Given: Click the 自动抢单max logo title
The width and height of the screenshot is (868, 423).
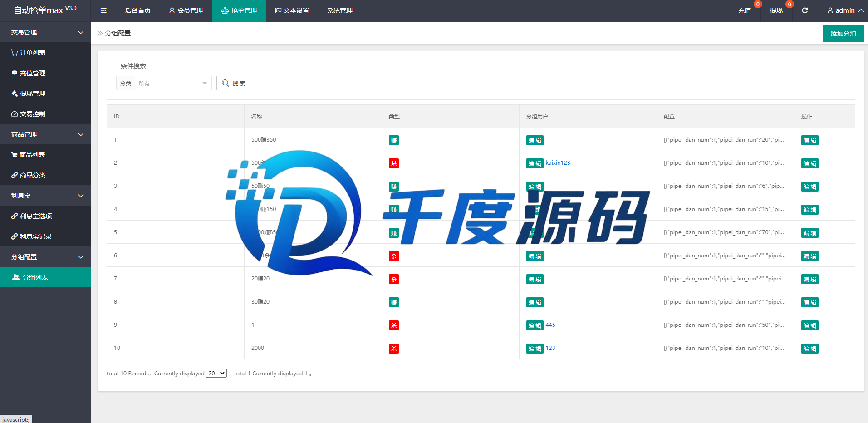Looking at the screenshot, I should click(45, 10).
